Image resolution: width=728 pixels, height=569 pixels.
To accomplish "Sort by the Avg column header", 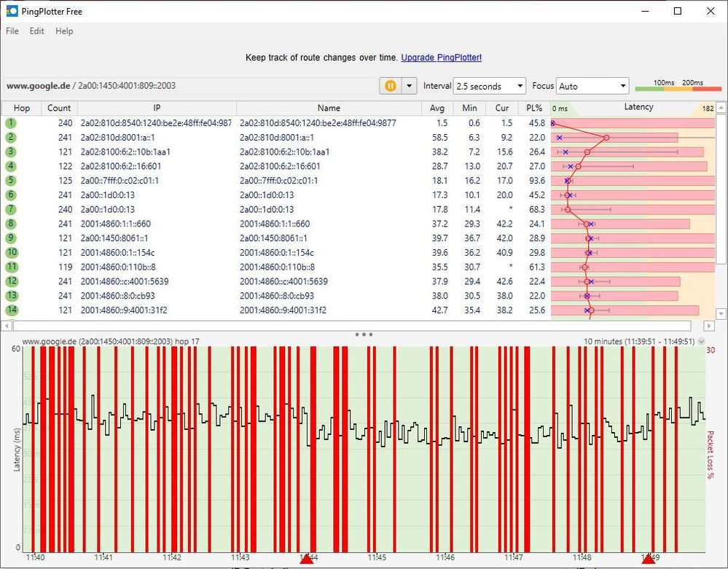I will click(437, 108).
